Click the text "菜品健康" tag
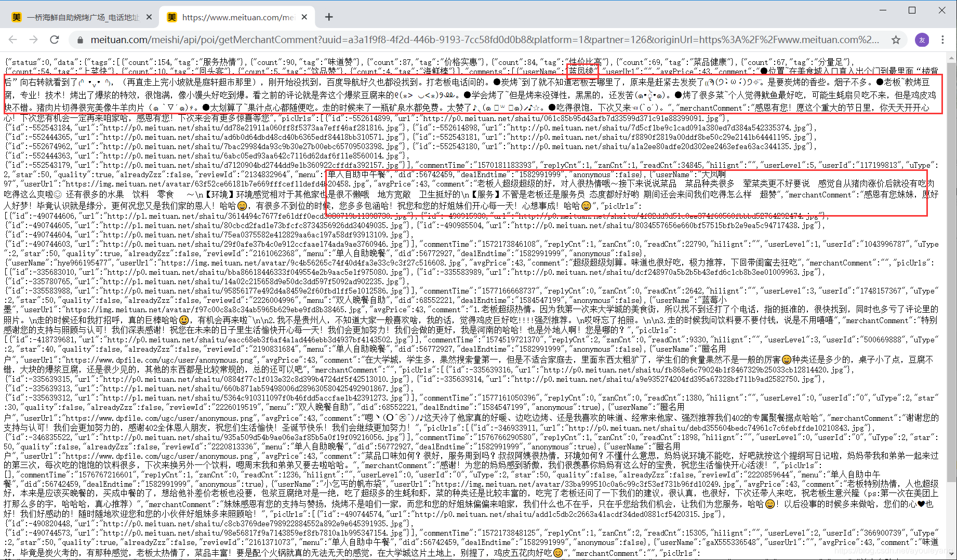Screen dimensions: 957x560 point(709,62)
